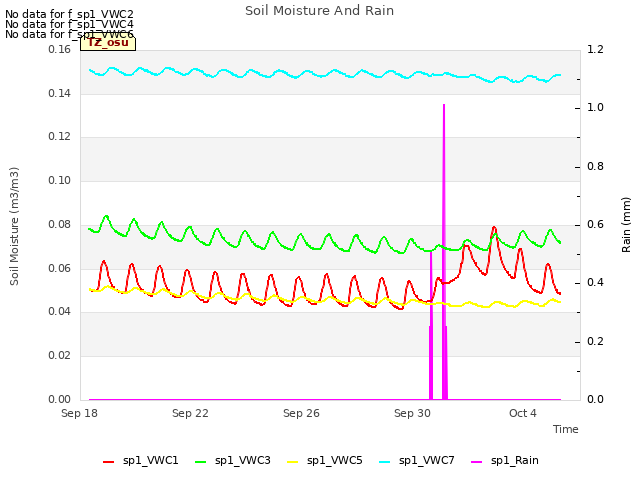Click the 'No data for f_sp1_VWC4' message
This screenshot has height=480, width=640.
pos(69,24)
